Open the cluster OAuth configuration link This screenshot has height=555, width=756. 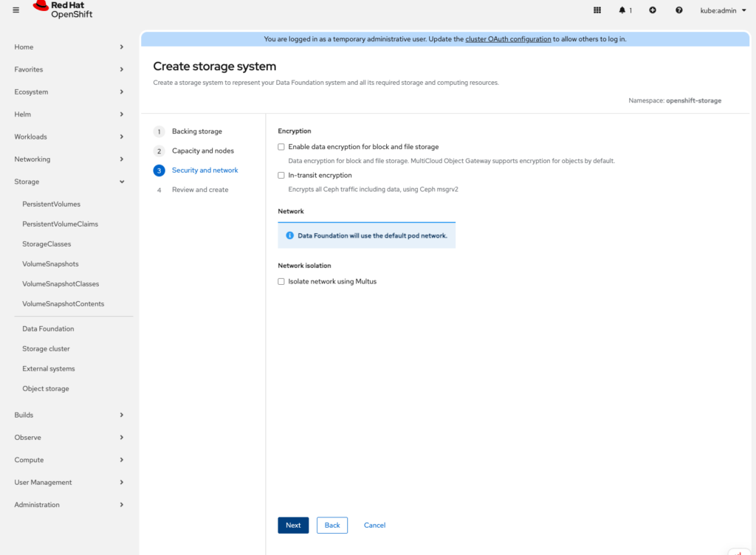click(508, 39)
